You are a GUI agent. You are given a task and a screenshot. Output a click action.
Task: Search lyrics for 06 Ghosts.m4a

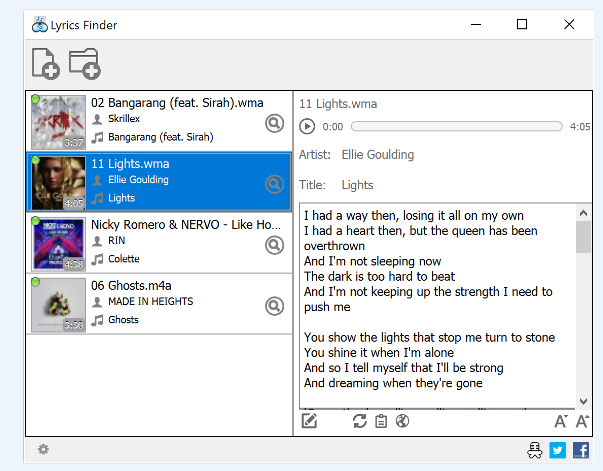(x=275, y=306)
